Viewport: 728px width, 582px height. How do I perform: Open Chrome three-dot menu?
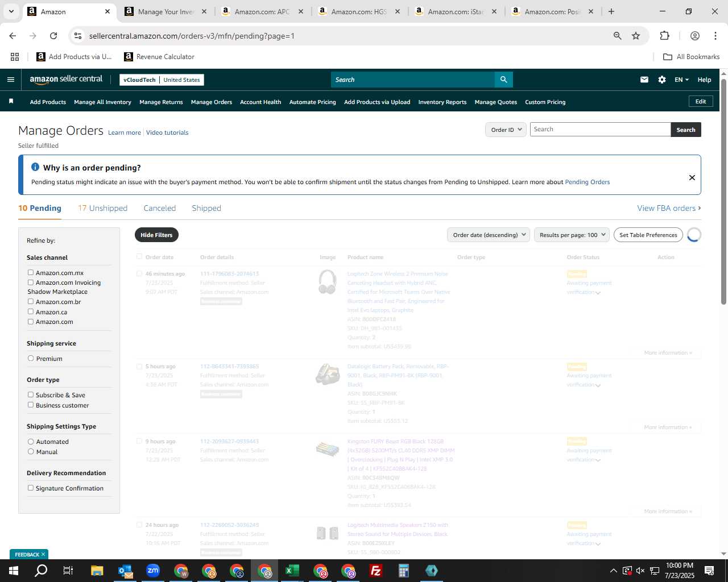pyautogui.click(x=715, y=36)
